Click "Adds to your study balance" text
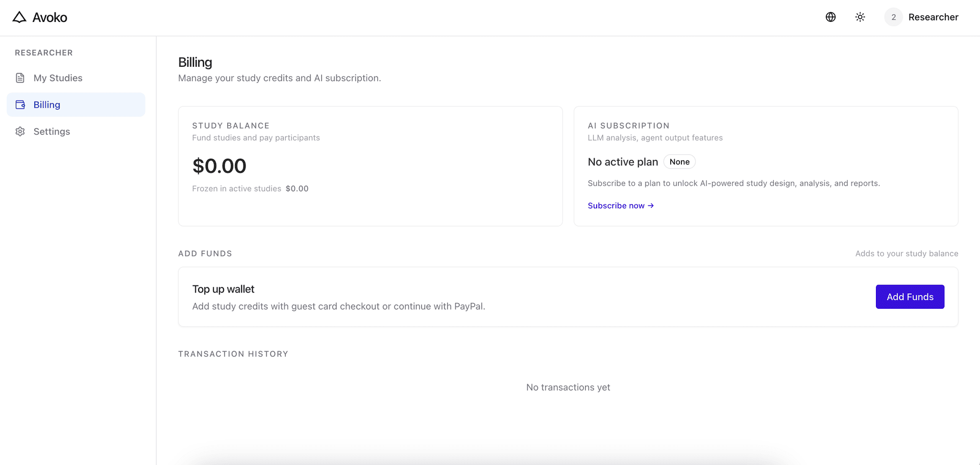Image resolution: width=980 pixels, height=465 pixels. pos(906,253)
